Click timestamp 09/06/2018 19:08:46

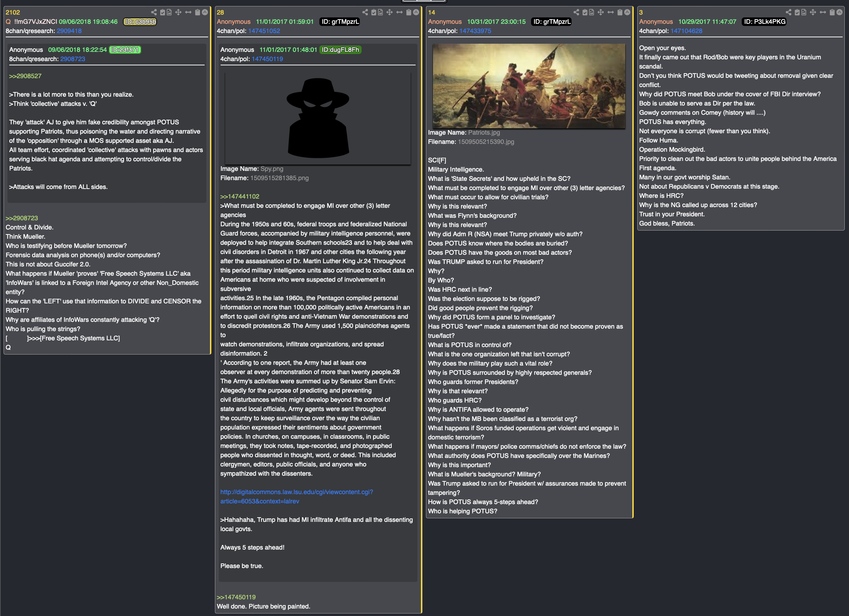(x=88, y=22)
